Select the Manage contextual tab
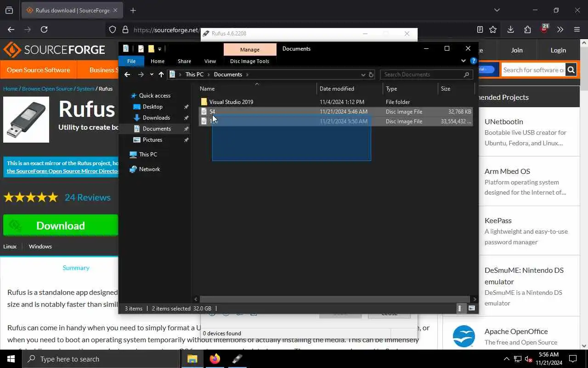 (250, 49)
